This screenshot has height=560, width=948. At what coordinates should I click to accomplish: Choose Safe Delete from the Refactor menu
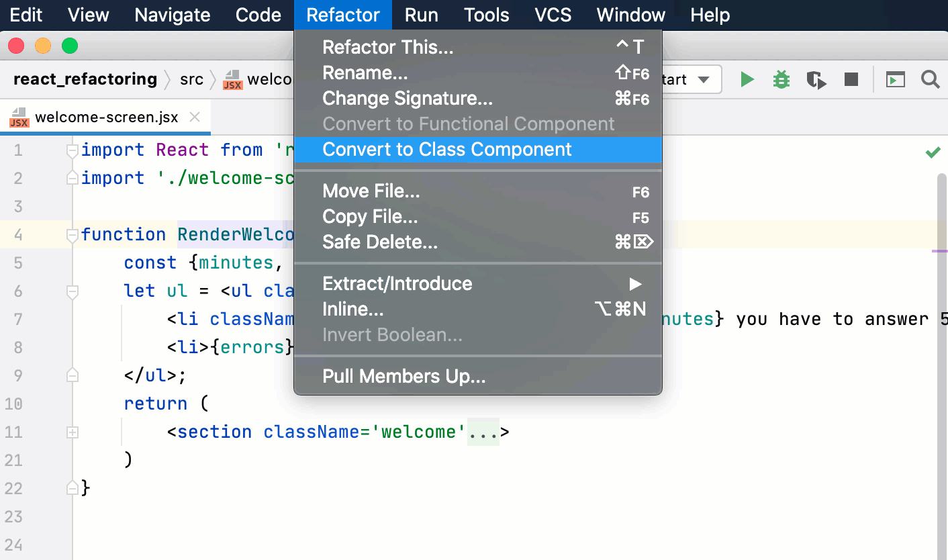point(380,242)
